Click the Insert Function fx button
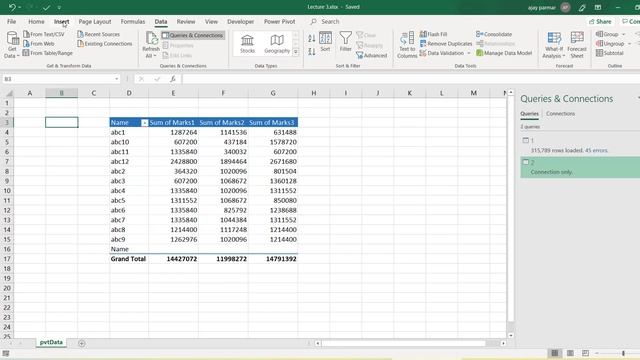This screenshot has width=640, height=360. click(x=173, y=79)
